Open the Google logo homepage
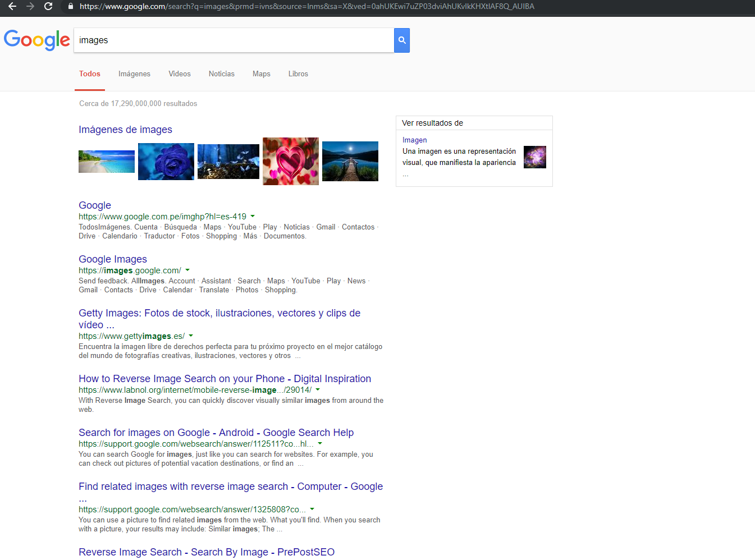 pyautogui.click(x=37, y=40)
